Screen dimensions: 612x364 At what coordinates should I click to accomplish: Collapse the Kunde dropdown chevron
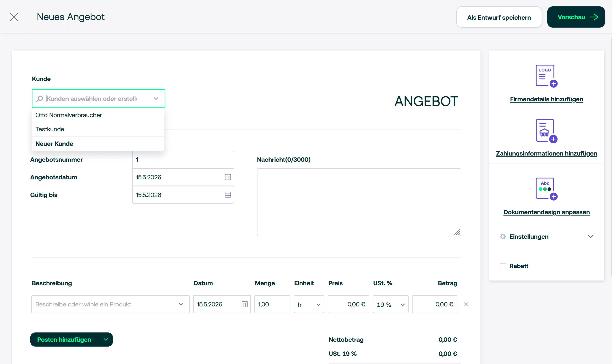(x=156, y=99)
